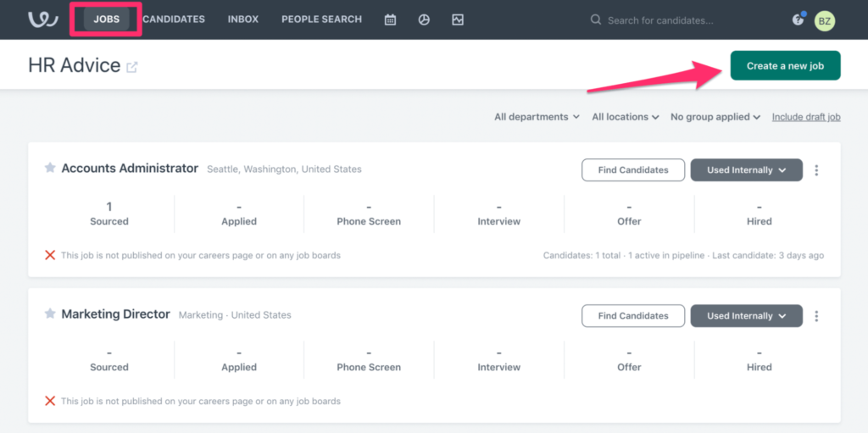The width and height of the screenshot is (868, 433).
Task: Star the Accounts Administrator job
Action: (x=50, y=168)
